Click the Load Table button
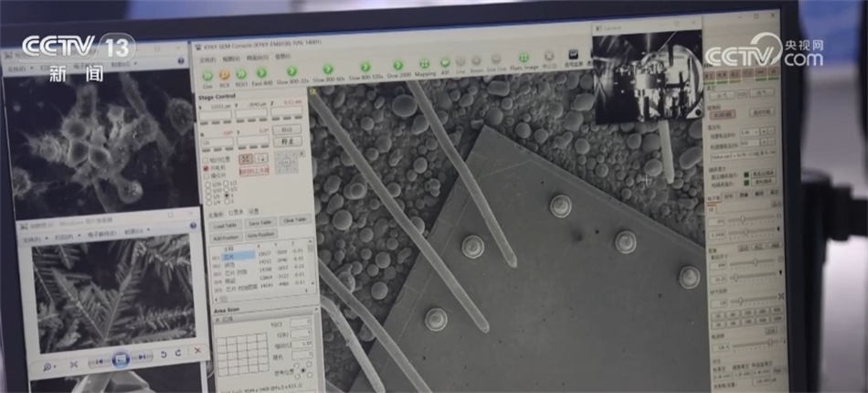The height and width of the screenshot is (393, 868). pos(225,224)
